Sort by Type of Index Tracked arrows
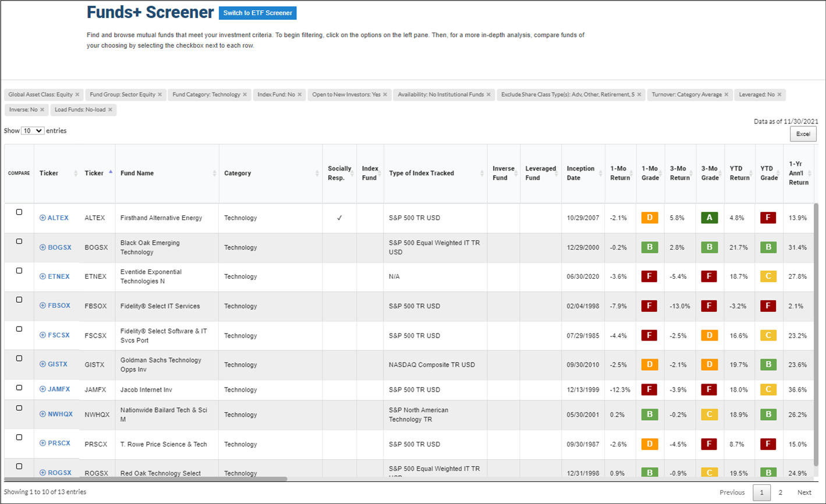The height and width of the screenshot is (504, 826). (x=482, y=173)
